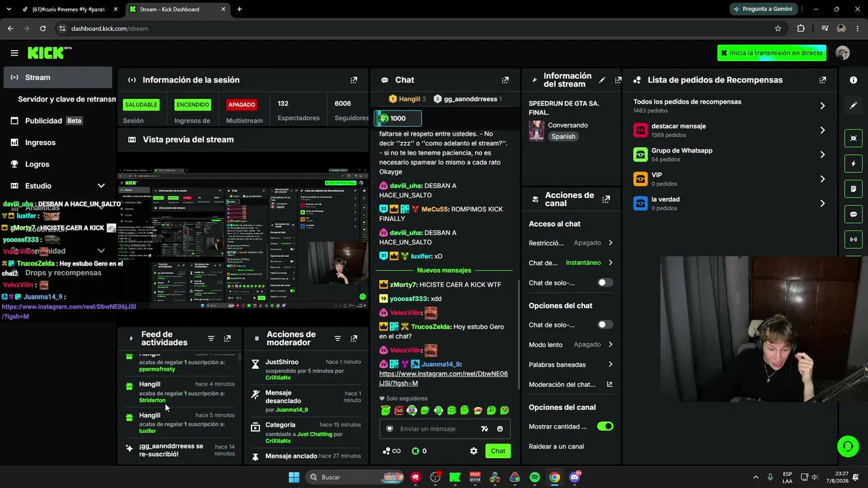Expand the destacar mensaje reward row

coord(730,130)
